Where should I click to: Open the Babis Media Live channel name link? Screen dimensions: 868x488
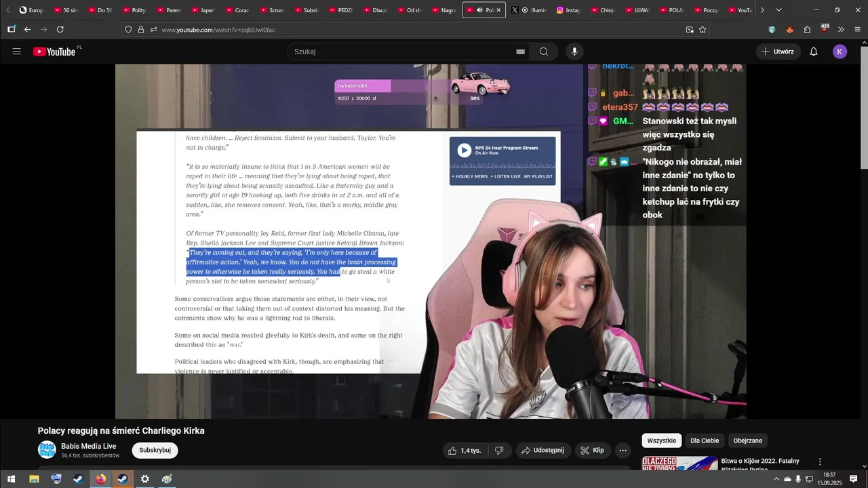[89, 446]
